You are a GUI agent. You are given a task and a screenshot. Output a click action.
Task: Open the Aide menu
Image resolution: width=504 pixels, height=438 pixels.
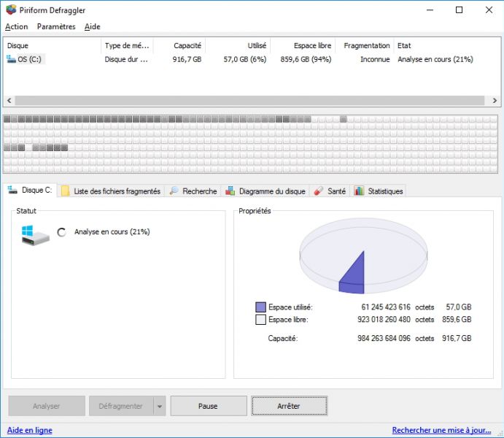(x=92, y=27)
